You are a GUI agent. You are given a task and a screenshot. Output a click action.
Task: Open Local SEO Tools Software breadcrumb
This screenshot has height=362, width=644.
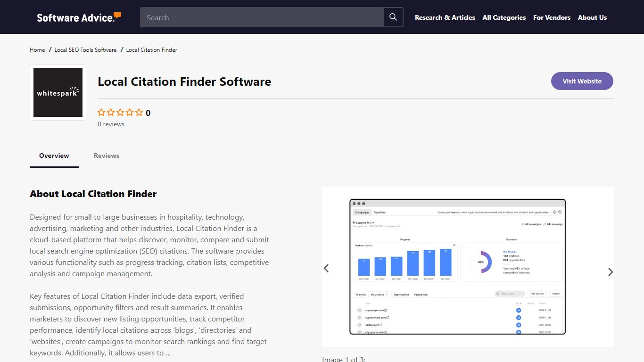click(85, 49)
